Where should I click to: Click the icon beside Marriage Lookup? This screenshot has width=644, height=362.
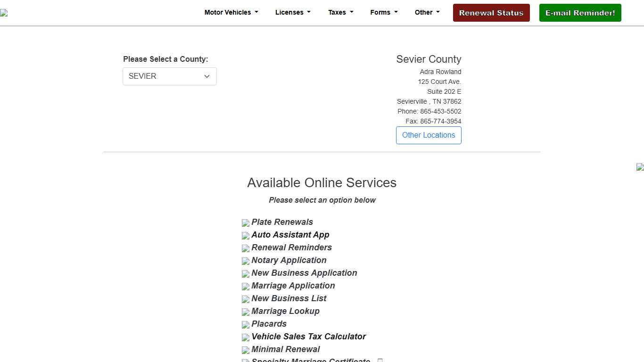246,312
